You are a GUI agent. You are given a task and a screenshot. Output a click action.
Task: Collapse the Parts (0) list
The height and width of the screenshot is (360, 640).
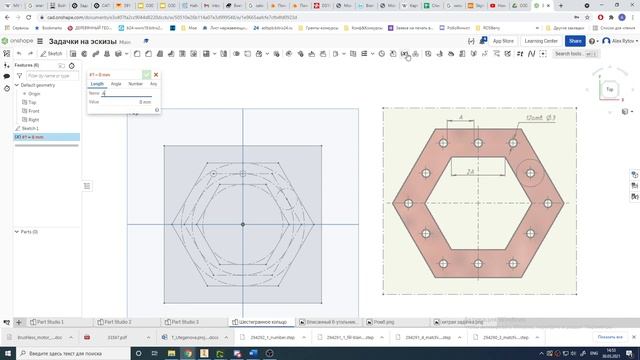tap(17, 232)
